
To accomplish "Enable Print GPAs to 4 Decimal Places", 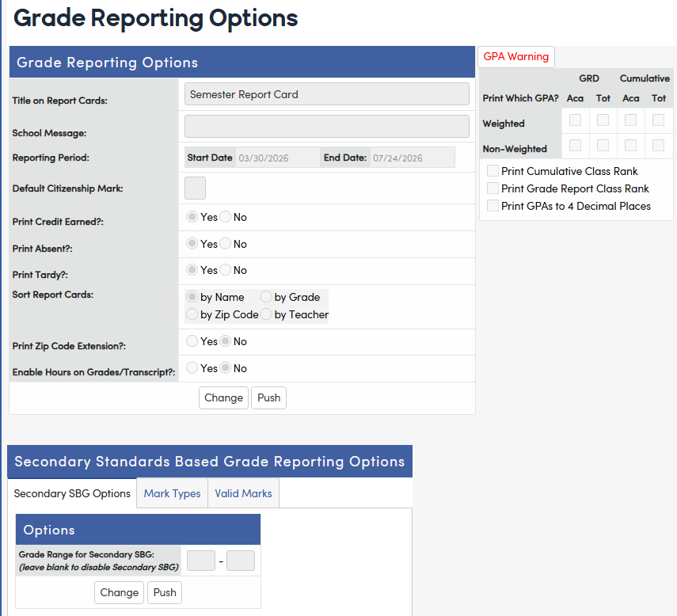I will coord(493,206).
